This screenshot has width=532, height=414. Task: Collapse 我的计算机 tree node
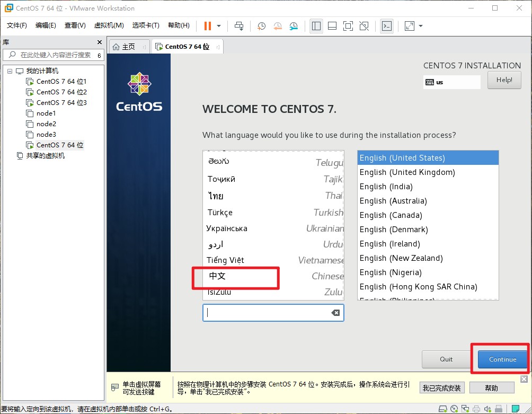[x=10, y=71]
